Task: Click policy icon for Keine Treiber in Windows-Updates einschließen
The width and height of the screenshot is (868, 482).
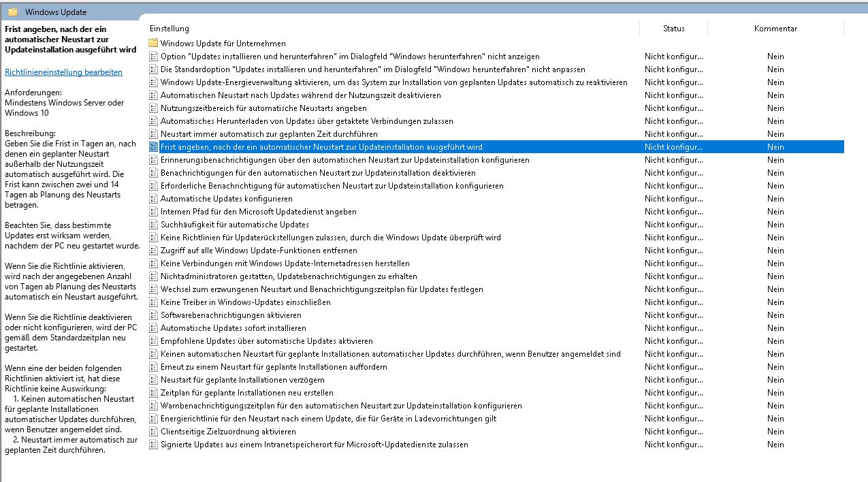Action: point(153,302)
